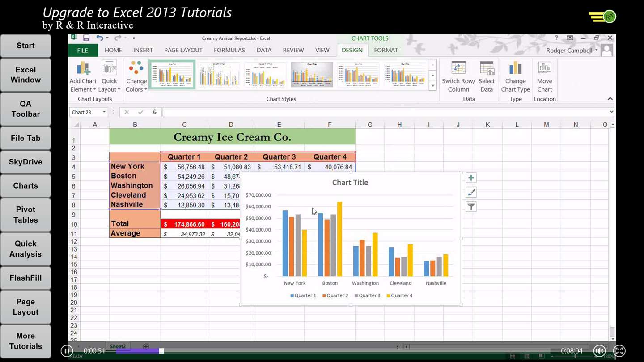
Task: Go to the Quick Analysis tutorial
Action: pyautogui.click(x=25, y=249)
